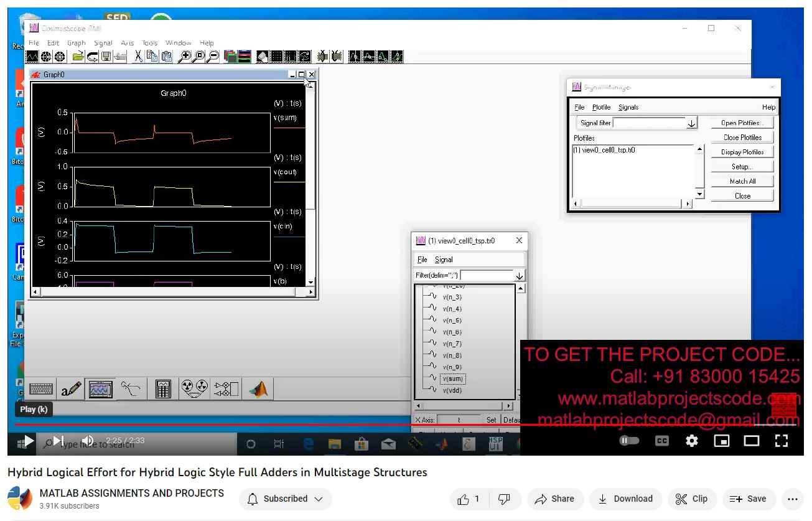812x521 pixels.
Task: Click the red video progress bar
Action: pos(249,425)
